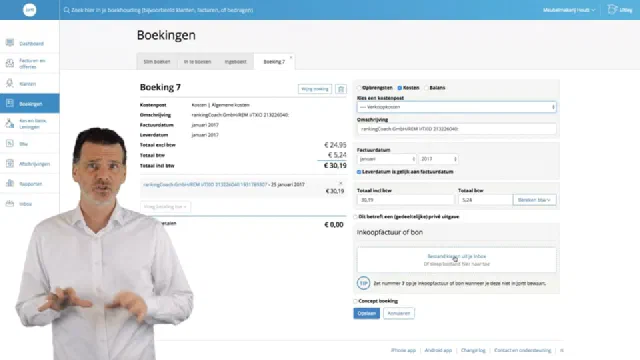Select the Opbrengsten radio button

(359, 88)
